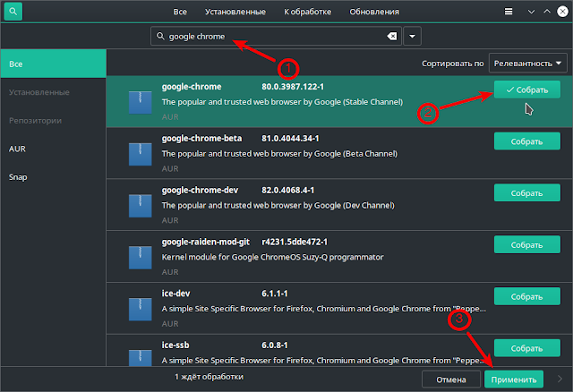Image resolution: width=573 pixels, height=392 pixels.
Task: Click into the google chrome search field
Action: [x=276, y=36]
